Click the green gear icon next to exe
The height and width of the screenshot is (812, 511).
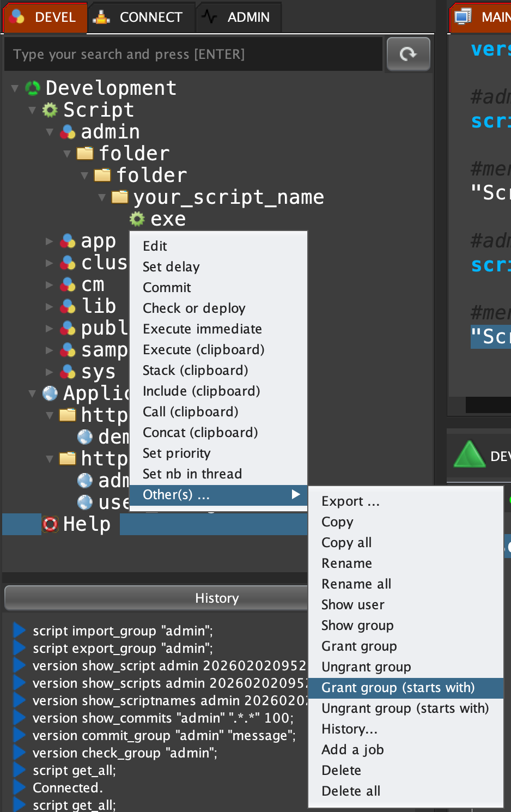(x=137, y=219)
